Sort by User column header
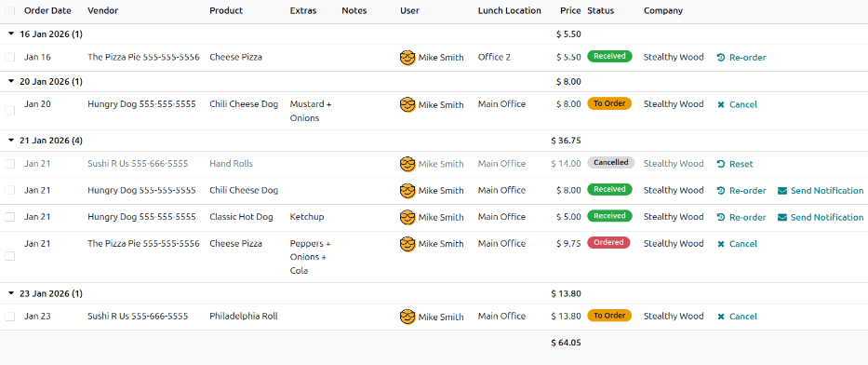Viewport: 868px width, 365px height. (409, 10)
